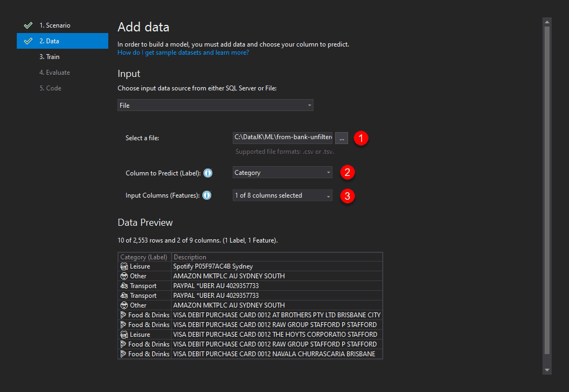Click red step badge 1 next to the file selector
Viewport: 569px width, 392px height.
pos(361,138)
